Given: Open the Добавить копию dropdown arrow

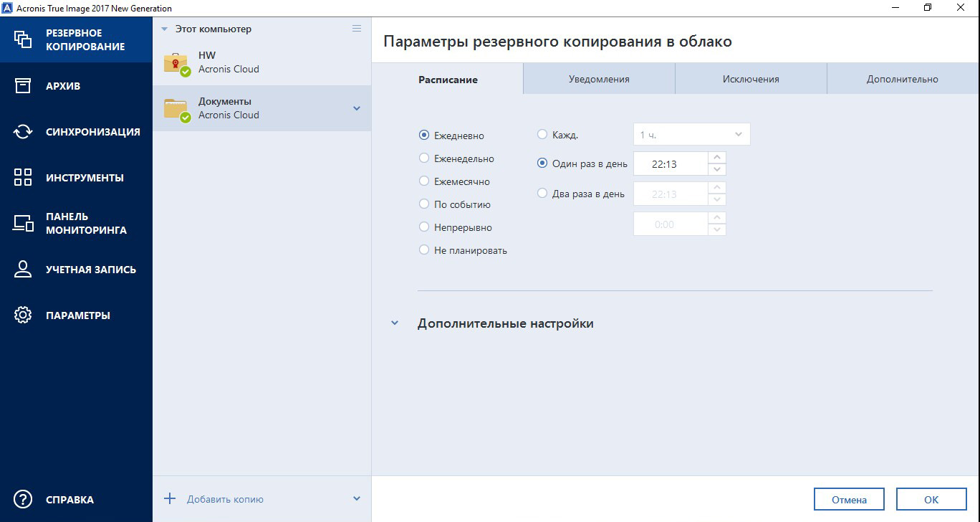Looking at the screenshot, I should (357, 499).
